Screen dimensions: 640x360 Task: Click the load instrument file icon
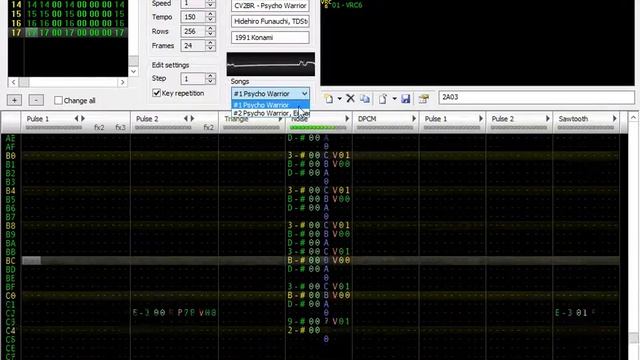pyautogui.click(x=383, y=99)
